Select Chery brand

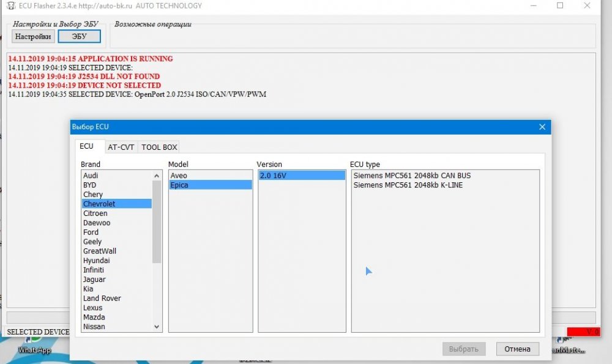[x=117, y=195]
